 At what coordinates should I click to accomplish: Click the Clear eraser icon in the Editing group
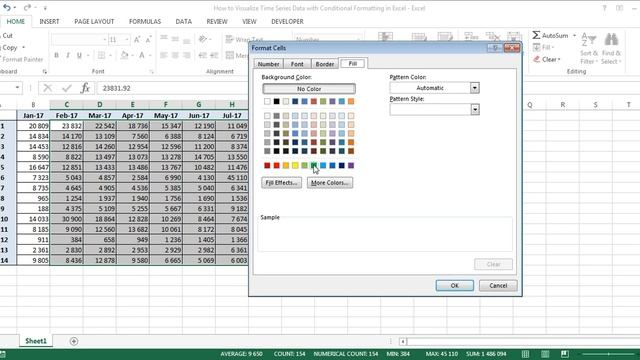[536, 59]
